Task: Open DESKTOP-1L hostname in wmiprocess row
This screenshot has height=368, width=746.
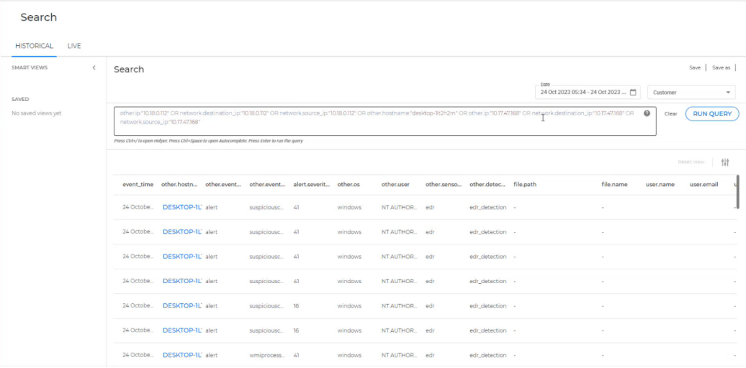Action: click(182, 355)
